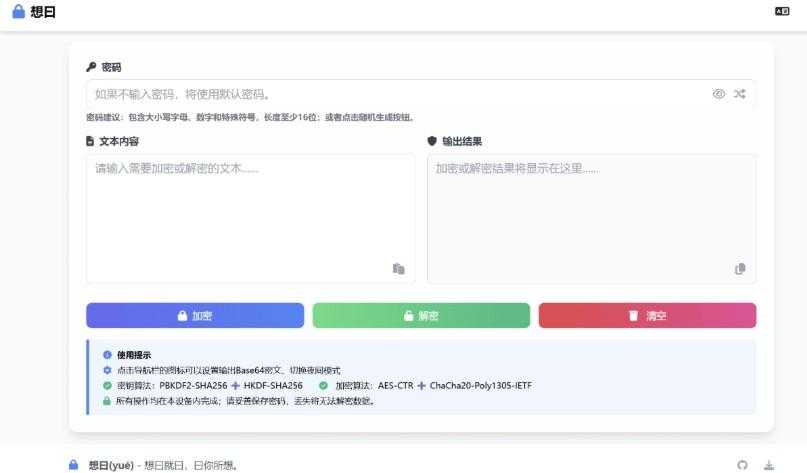
Task: Copy the output result with copy icon
Action: (740, 268)
